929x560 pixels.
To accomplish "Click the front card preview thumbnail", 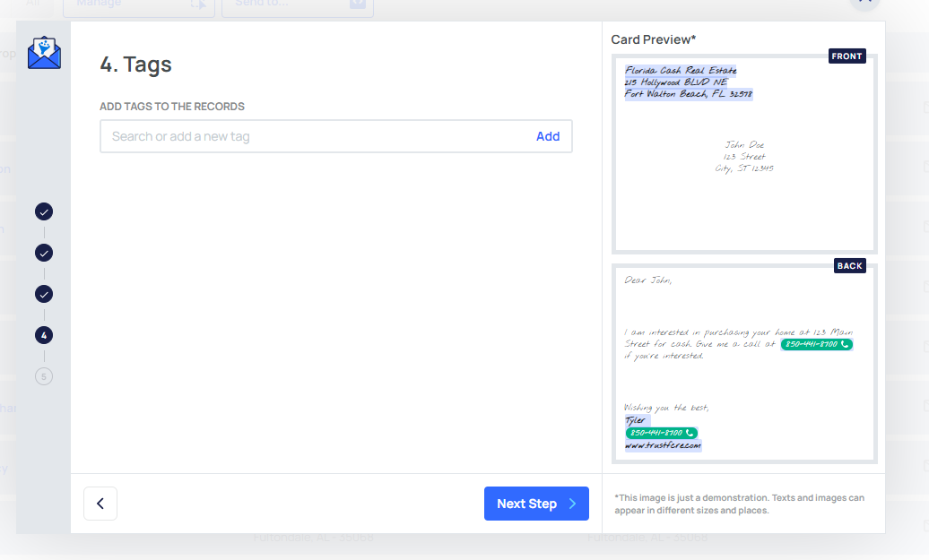I will click(x=744, y=154).
